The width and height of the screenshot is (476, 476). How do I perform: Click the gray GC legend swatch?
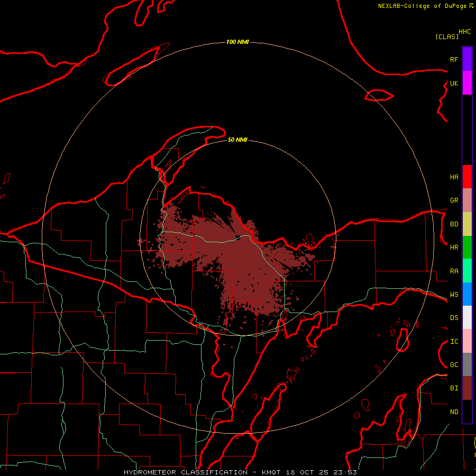tap(467, 364)
